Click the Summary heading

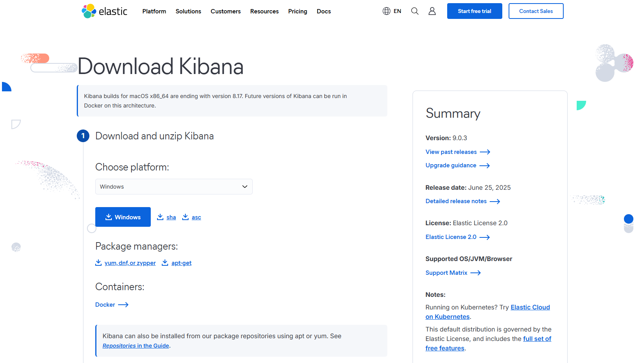(453, 113)
